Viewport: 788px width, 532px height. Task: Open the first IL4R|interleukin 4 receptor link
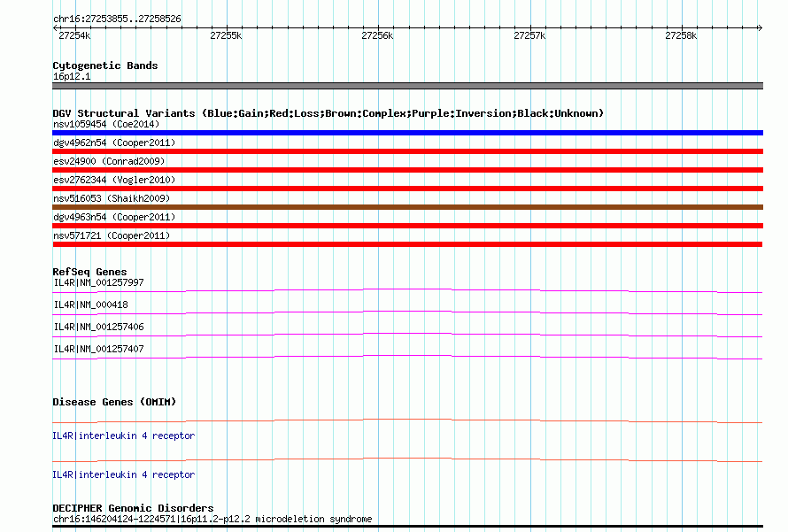tap(124, 436)
